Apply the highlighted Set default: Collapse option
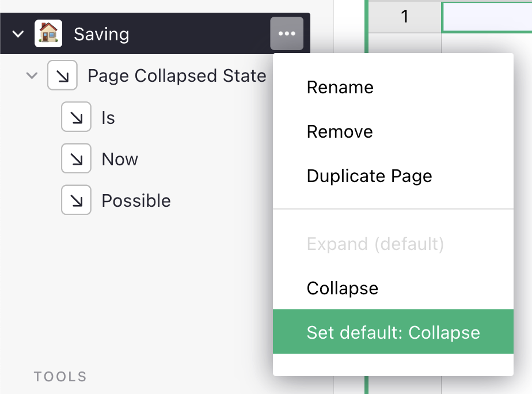This screenshot has height=394, width=532. [x=393, y=332]
